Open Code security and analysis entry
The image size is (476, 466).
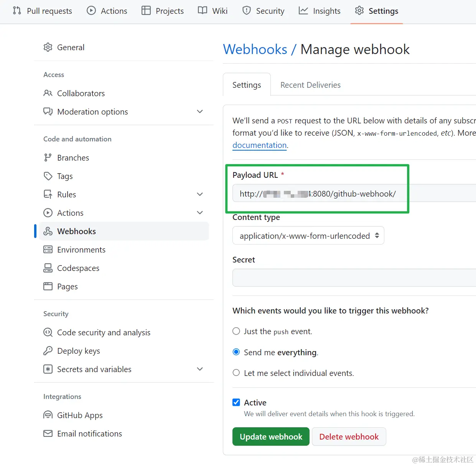pos(104,332)
